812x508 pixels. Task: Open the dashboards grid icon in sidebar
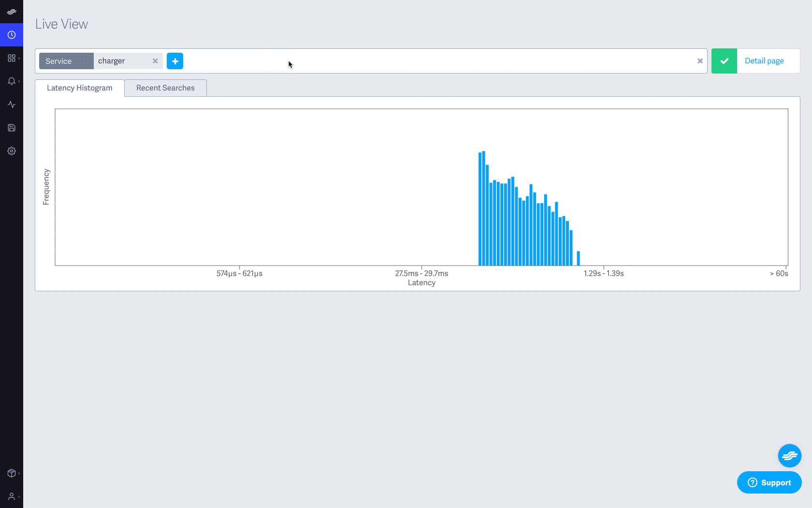coord(12,58)
